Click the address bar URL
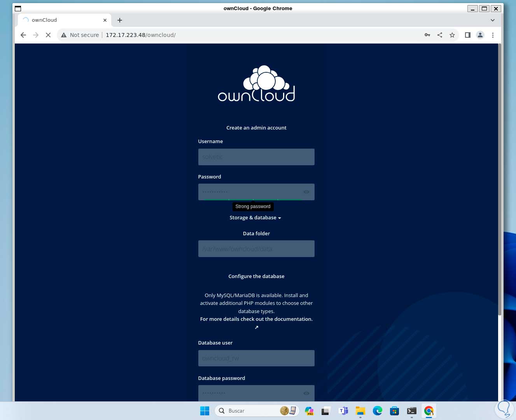This screenshot has width=516, height=420. tap(141, 35)
